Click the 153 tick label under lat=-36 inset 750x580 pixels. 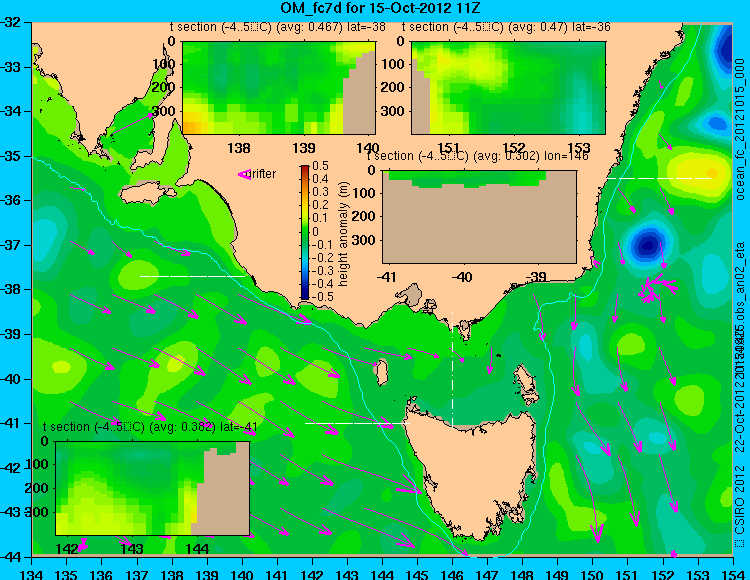pos(579,148)
